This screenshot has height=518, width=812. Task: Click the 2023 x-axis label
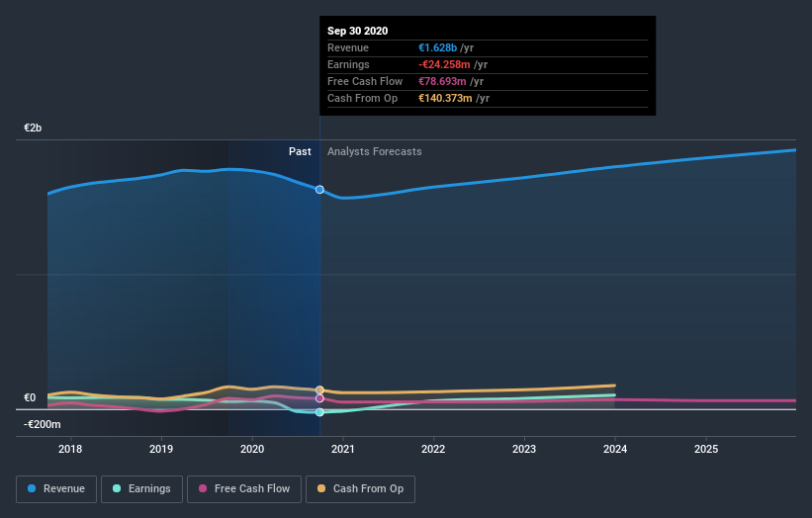click(524, 449)
